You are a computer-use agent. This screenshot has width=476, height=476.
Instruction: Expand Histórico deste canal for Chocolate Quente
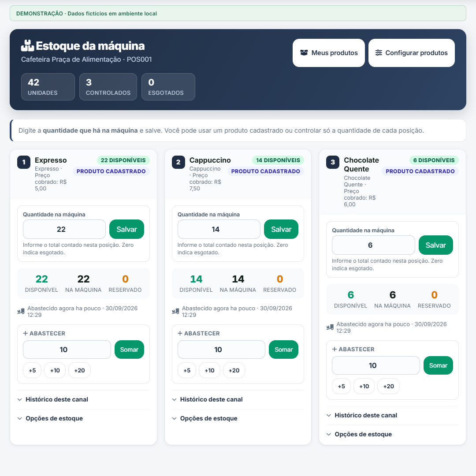tap(393, 415)
